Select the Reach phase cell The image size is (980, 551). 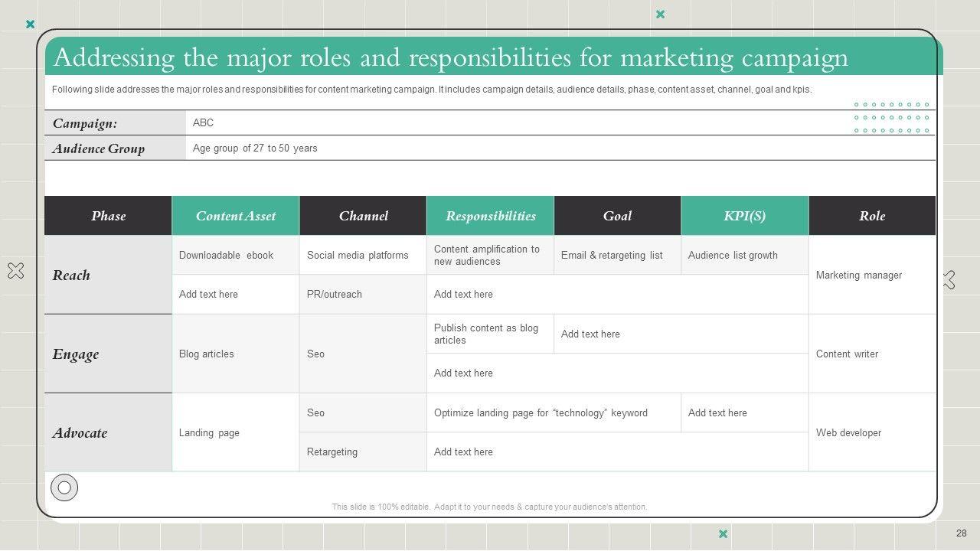(x=108, y=275)
